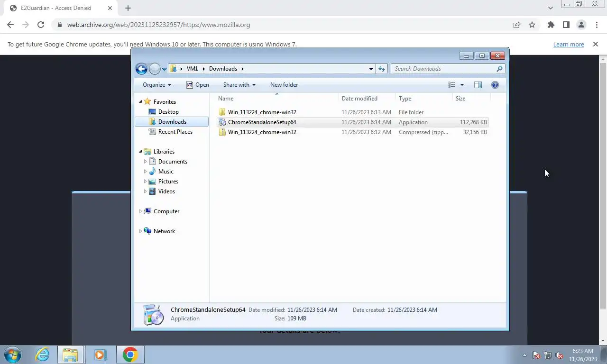The image size is (607, 364).
Task: Toggle the preview pane button
Action: [x=478, y=85]
